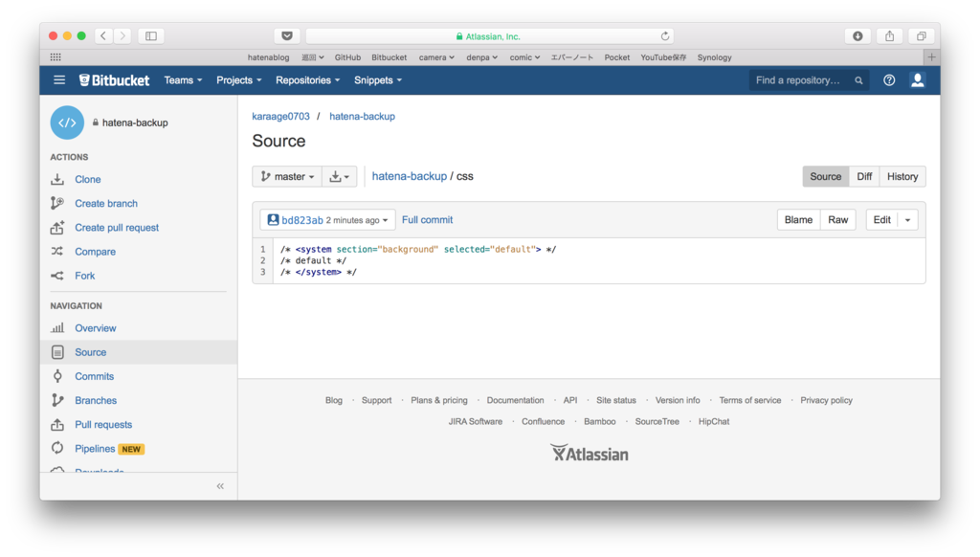980x557 pixels.
Task: Click the Bitbucket logo
Action: click(115, 80)
